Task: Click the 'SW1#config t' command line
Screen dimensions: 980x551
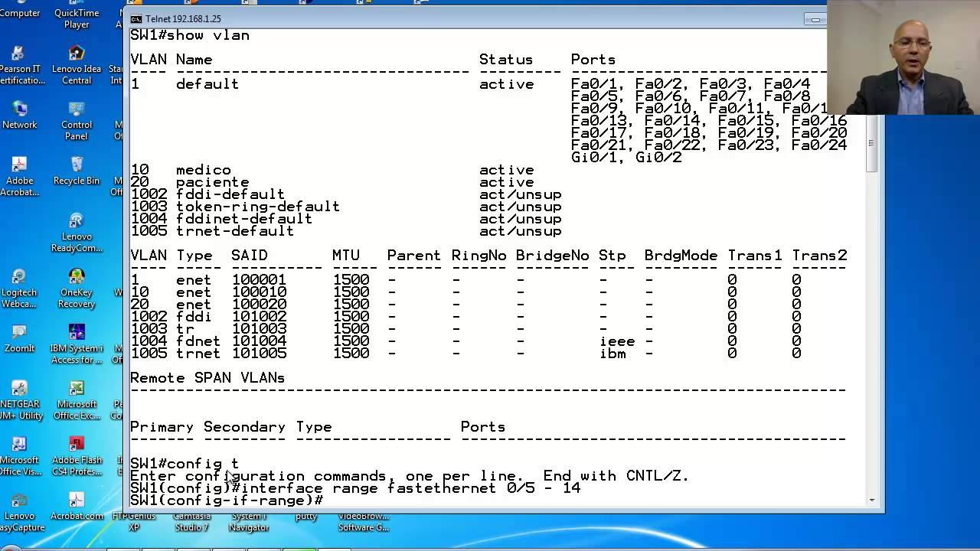Action: (185, 464)
